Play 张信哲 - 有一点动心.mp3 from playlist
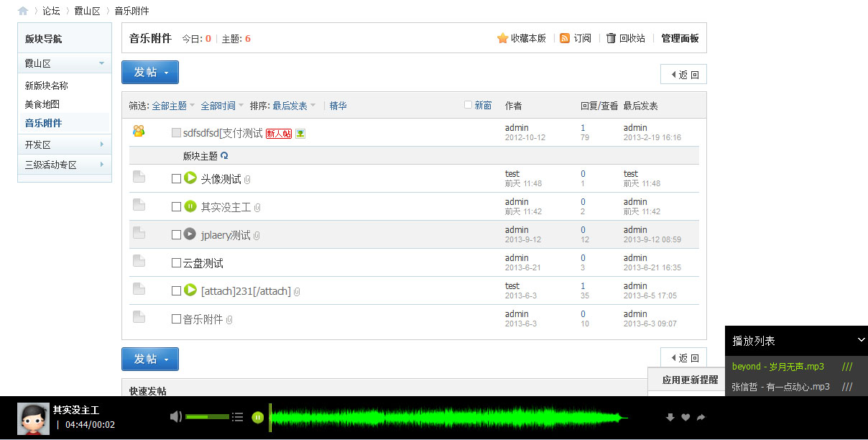This screenshot has height=440, width=868. pyautogui.click(x=781, y=387)
